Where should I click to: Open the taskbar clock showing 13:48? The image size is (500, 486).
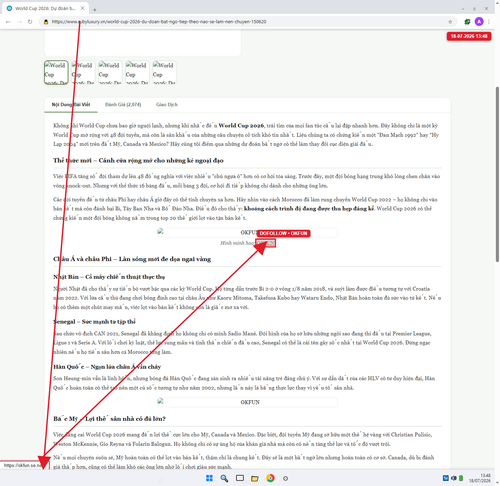[480, 478]
